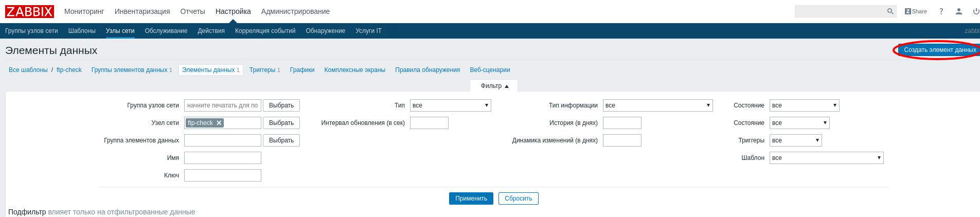Open the user profile icon
980x217 pixels.
pos(958,11)
